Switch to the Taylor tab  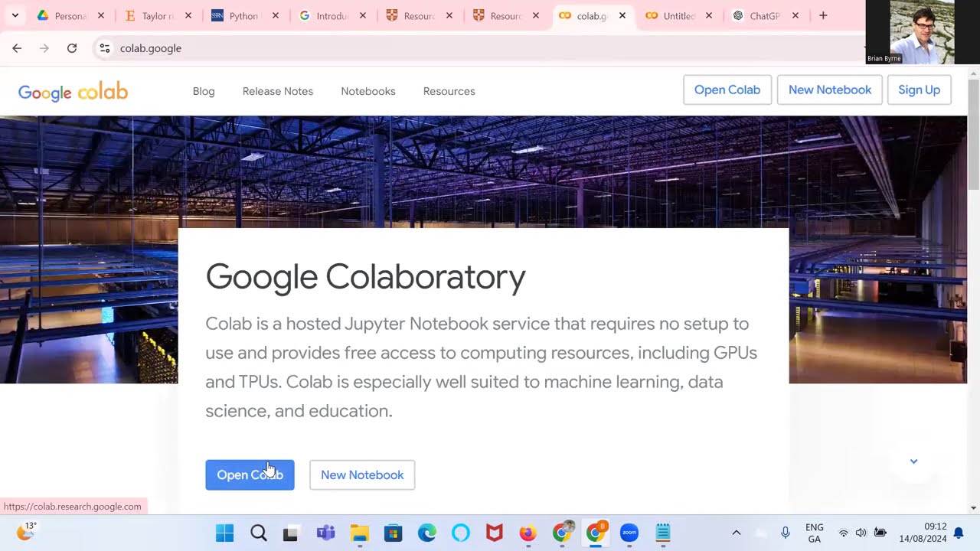point(158,15)
